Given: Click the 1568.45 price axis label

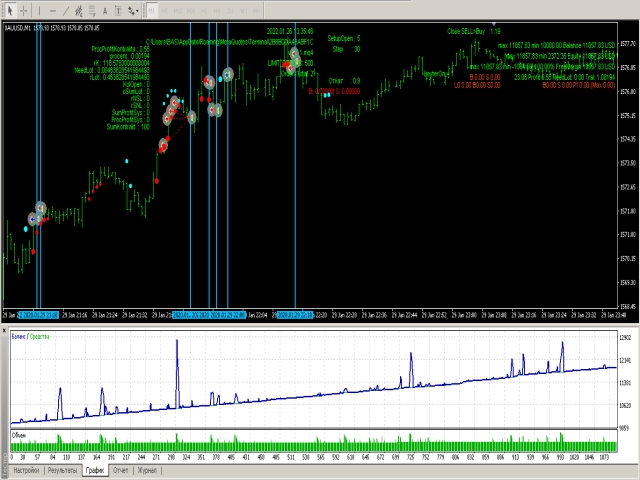Looking at the screenshot, I should point(628,306).
